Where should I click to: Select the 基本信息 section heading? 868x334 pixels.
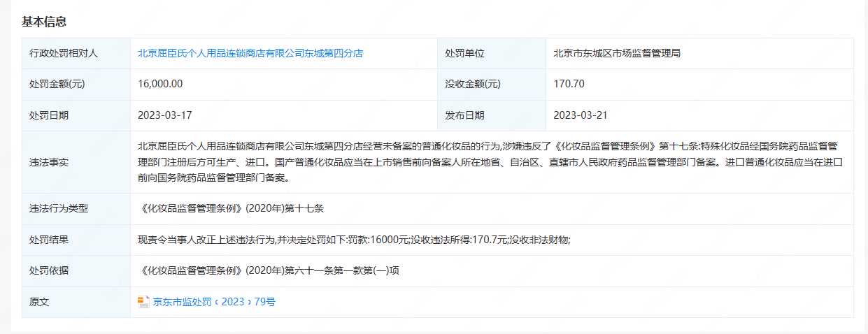click(x=44, y=22)
